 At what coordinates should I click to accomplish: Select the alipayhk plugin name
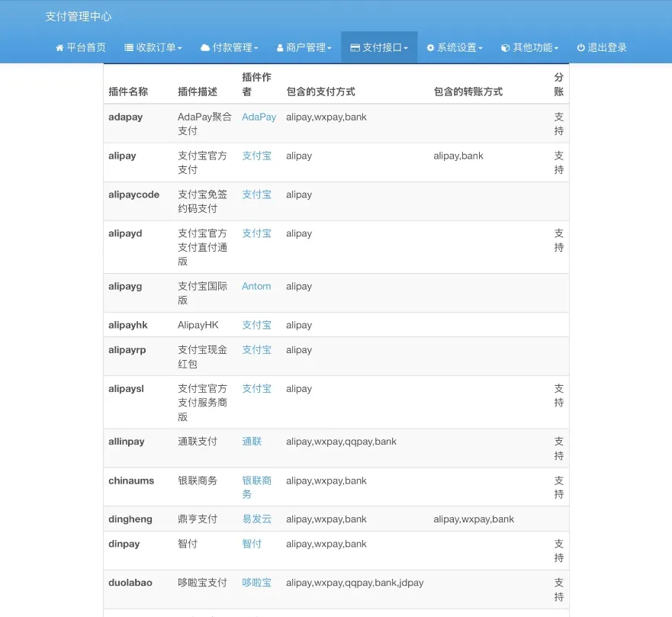(127, 325)
